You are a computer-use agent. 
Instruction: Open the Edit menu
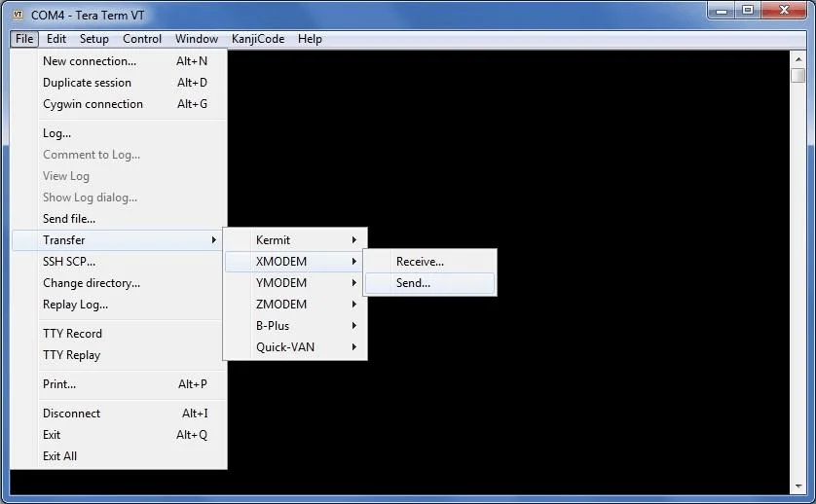56,39
